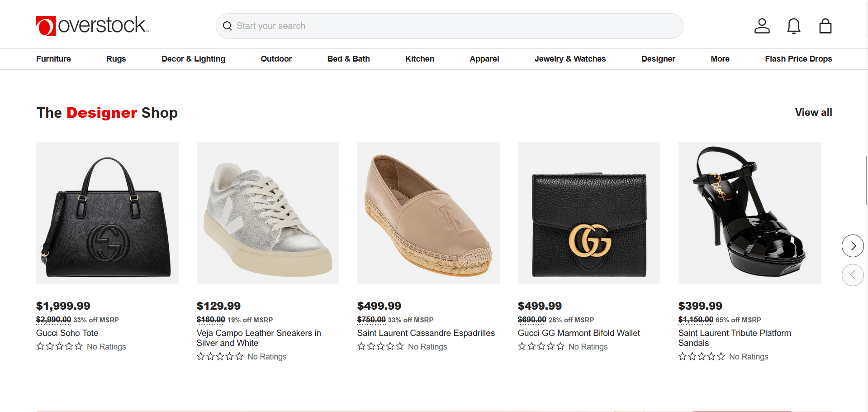Open the Jewelry & Watches menu
Viewport: 868px width, 412px height.
(x=570, y=59)
